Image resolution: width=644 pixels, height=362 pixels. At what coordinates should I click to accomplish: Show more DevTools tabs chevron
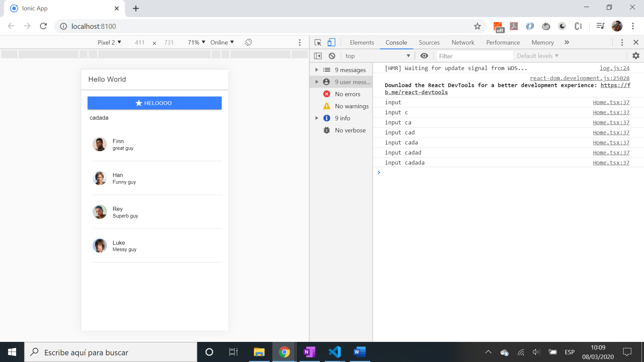point(567,43)
